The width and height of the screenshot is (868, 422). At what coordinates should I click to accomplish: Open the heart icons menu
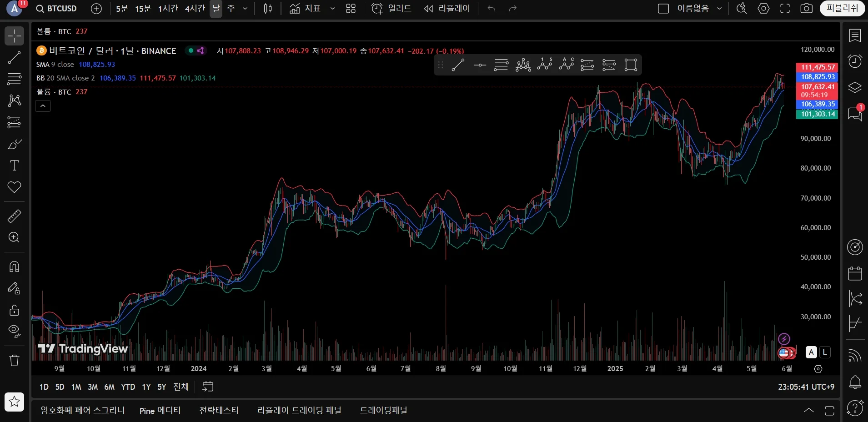[14, 187]
